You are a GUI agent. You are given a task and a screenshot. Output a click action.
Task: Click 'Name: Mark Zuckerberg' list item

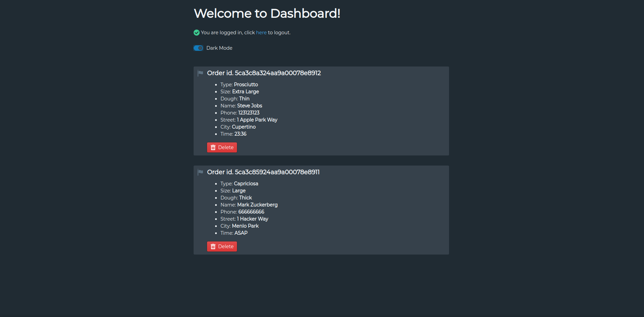[249, 205]
